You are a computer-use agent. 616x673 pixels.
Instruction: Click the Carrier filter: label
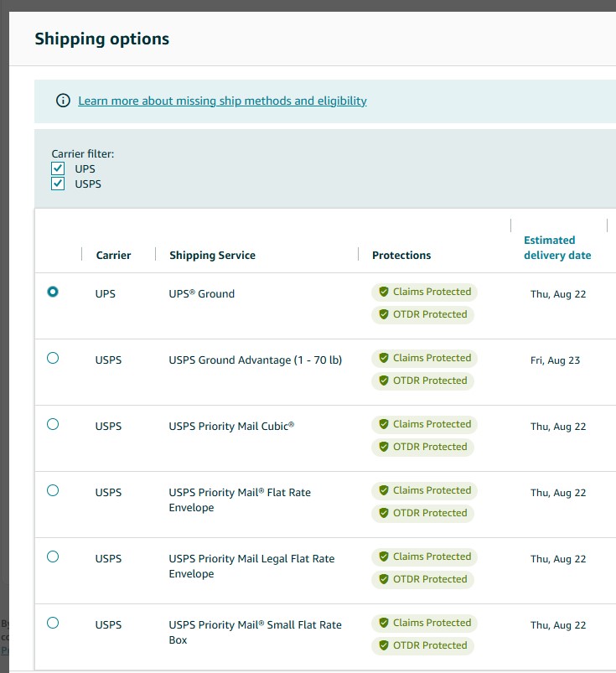tap(83, 153)
